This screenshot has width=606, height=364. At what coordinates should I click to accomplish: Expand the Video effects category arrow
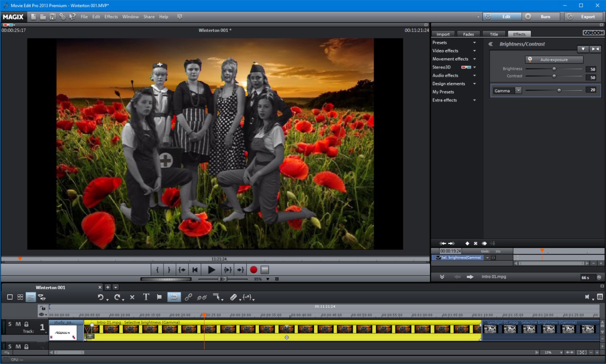(x=474, y=51)
